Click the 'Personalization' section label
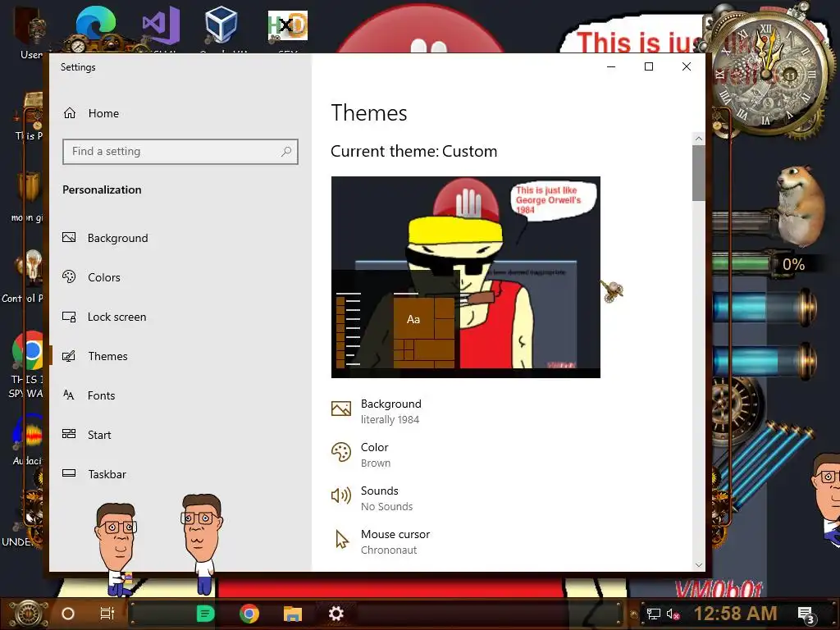840x630 pixels. tap(102, 189)
